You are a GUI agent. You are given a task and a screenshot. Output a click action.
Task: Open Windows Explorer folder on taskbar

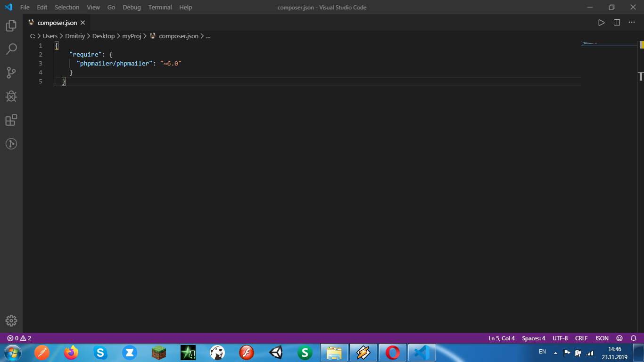(x=334, y=352)
